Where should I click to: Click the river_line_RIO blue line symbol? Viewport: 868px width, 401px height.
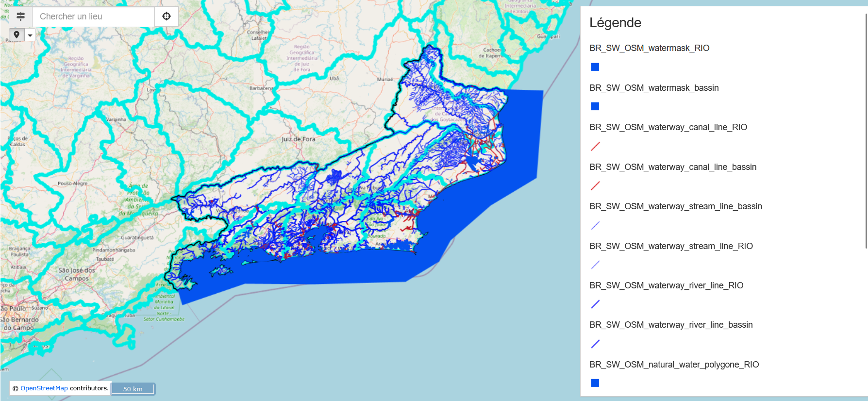tap(595, 304)
